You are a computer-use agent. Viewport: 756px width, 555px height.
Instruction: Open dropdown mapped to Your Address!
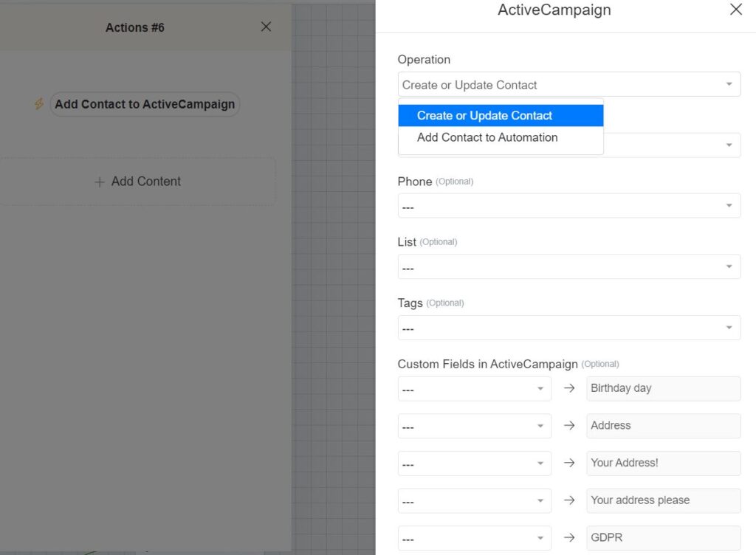coord(475,463)
